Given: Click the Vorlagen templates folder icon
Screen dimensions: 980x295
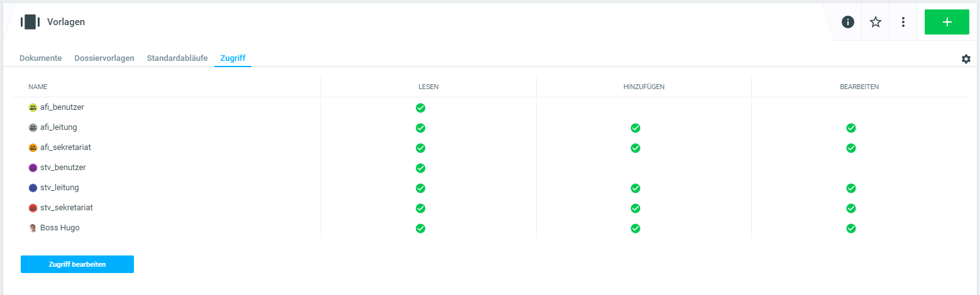Looking at the screenshot, I should click(x=30, y=22).
